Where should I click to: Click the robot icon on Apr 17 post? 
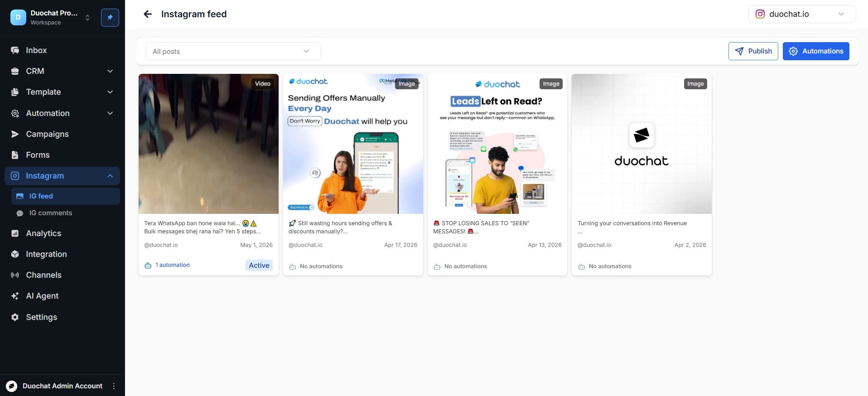[292, 266]
